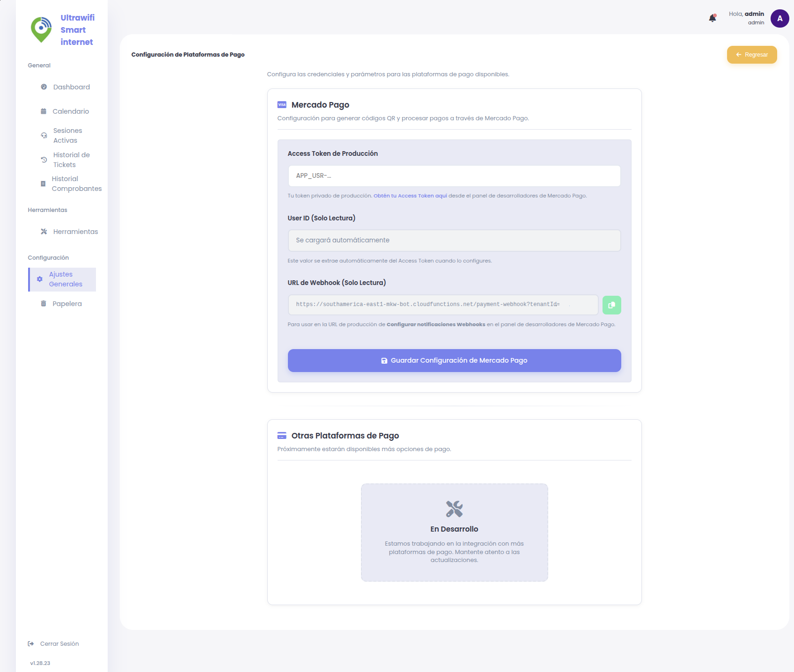Click the Dashboard gauge icon
Screen dimensions: 794x672
pos(44,87)
